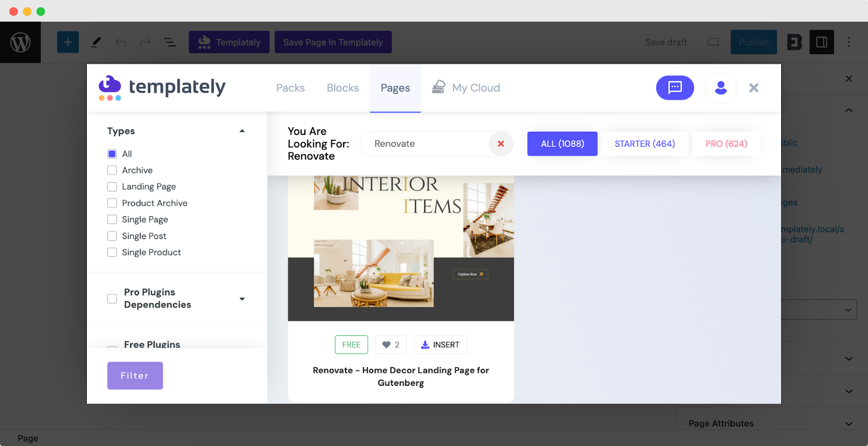Expand the sidebar panel chevron below the select box

(x=849, y=359)
